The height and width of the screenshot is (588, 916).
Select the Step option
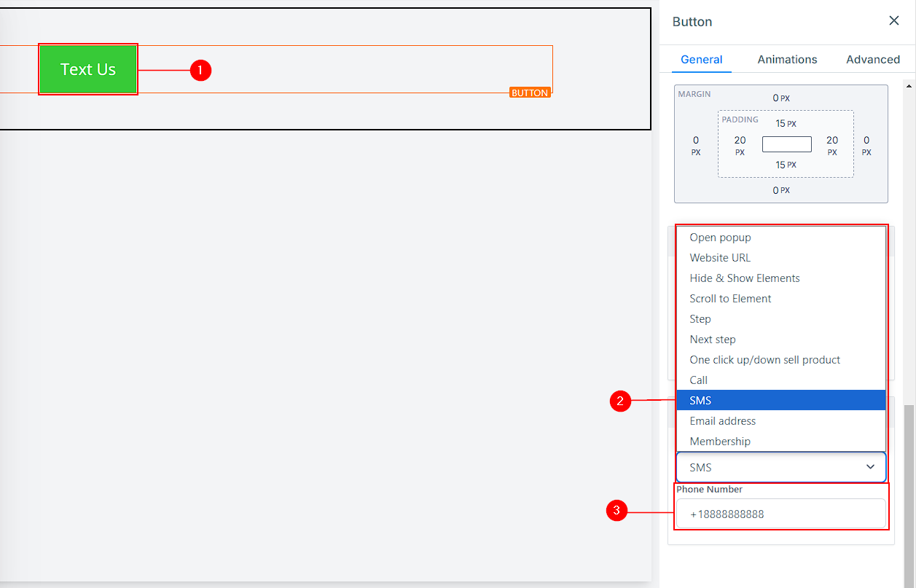coord(700,319)
